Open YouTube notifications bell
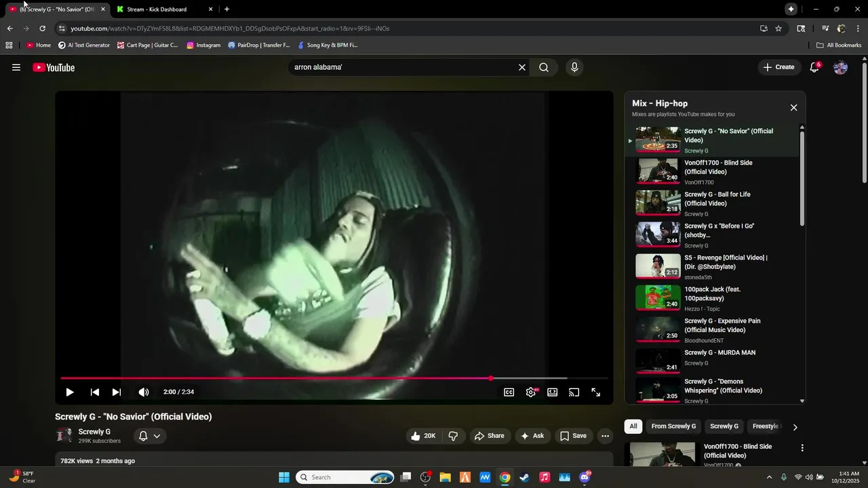Screen dimensions: 868x488 pyautogui.click(x=815, y=67)
